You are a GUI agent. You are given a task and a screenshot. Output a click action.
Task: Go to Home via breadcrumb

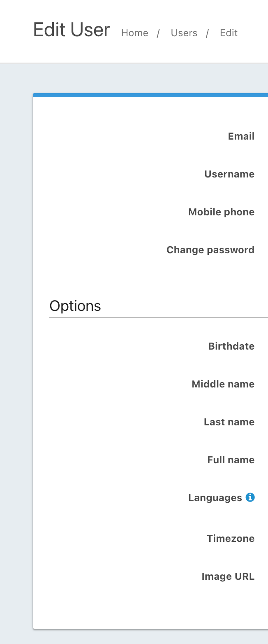pos(134,33)
